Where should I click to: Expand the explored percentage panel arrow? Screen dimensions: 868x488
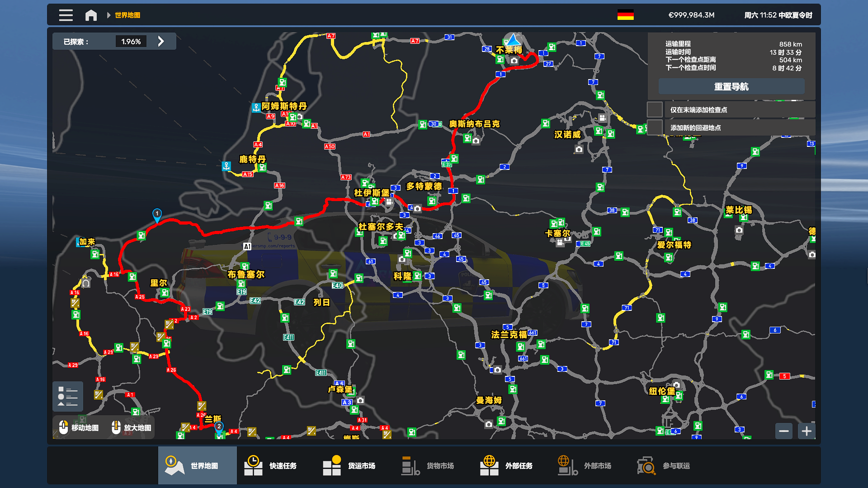tap(161, 42)
